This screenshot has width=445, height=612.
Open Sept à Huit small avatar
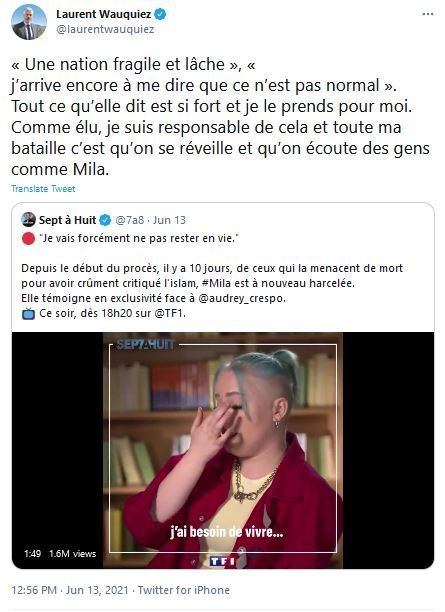28,220
